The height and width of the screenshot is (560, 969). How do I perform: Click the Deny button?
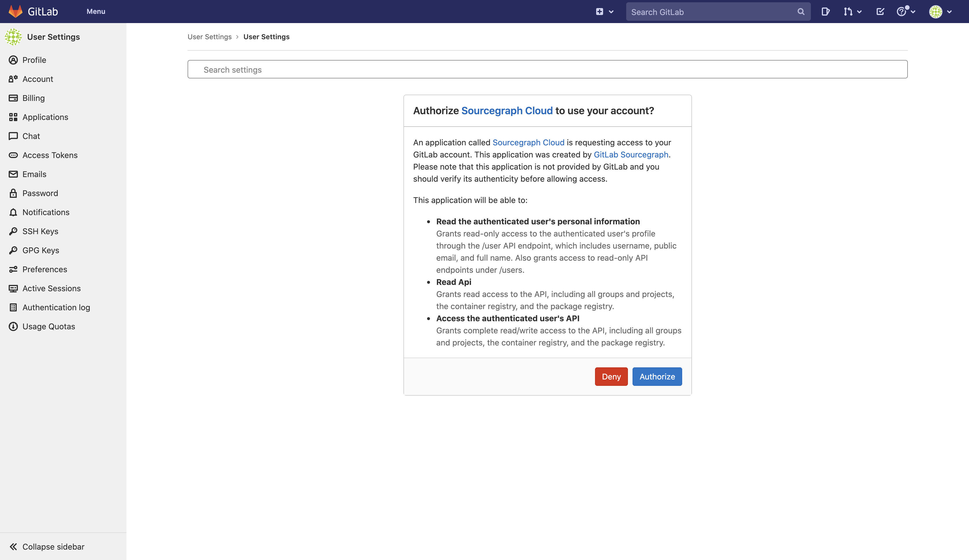pos(611,376)
